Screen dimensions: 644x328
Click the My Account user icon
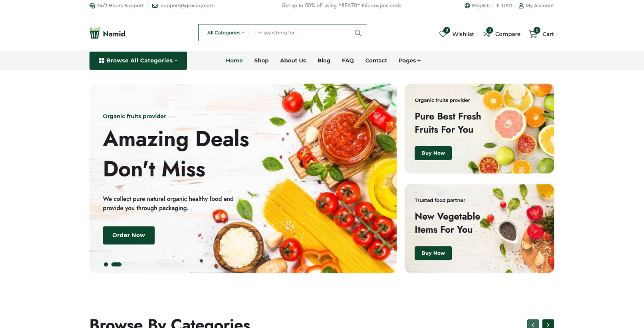coord(521,6)
